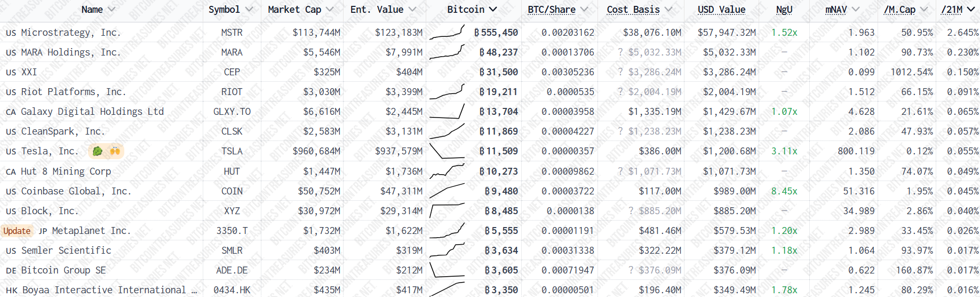Open the MARA Holdings, Inc. company link
This screenshot has height=297, width=980.
coord(71,52)
